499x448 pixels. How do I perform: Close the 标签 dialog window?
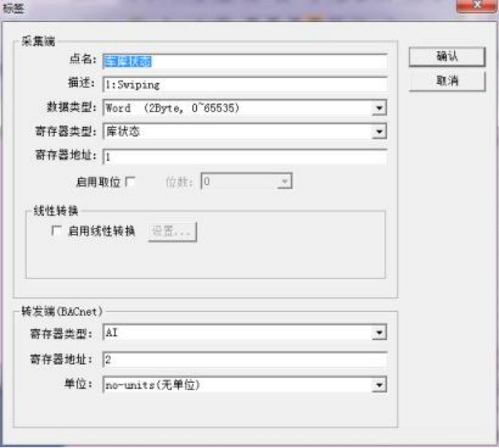click(x=477, y=6)
